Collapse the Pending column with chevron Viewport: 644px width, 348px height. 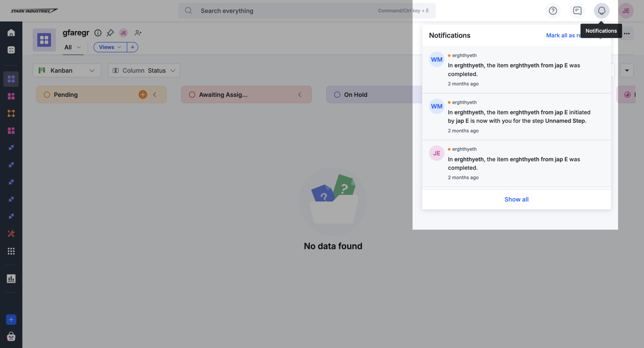click(155, 95)
